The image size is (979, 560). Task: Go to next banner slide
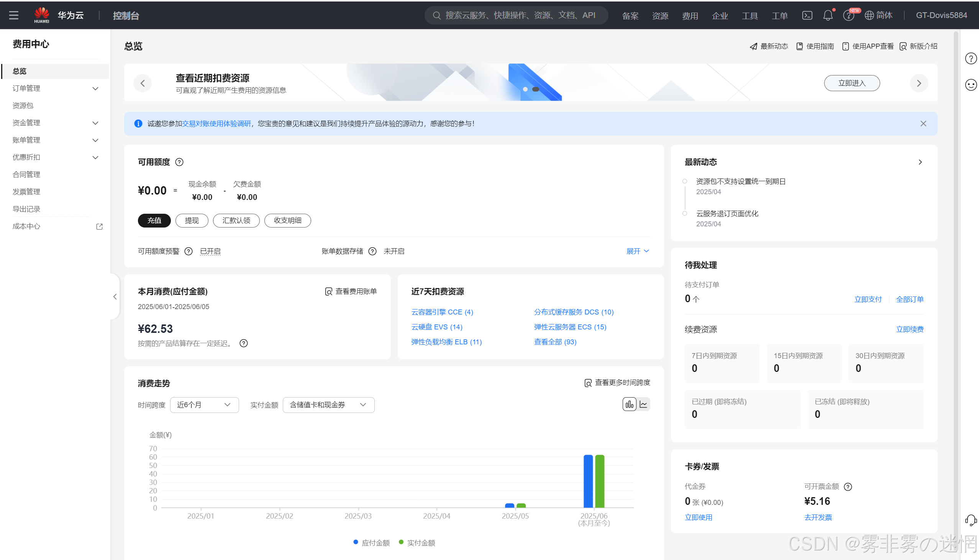pyautogui.click(x=919, y=83)
